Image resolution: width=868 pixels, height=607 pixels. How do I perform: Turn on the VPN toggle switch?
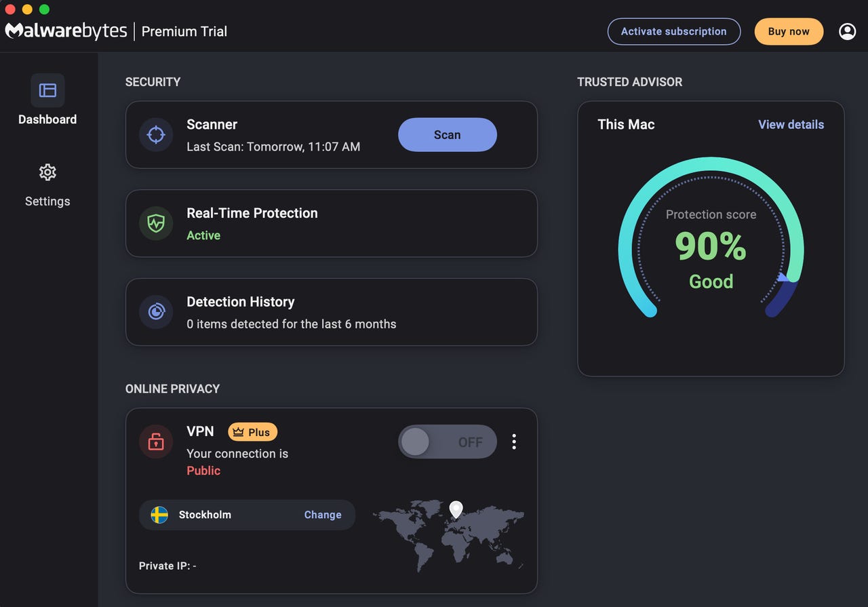(448, 442)
